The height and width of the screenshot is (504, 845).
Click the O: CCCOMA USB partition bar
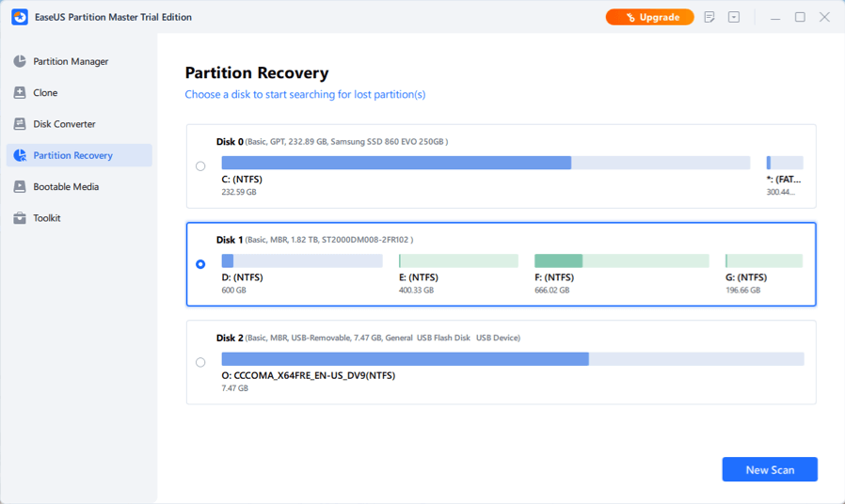pyautogui.click(x=512, y=359)
